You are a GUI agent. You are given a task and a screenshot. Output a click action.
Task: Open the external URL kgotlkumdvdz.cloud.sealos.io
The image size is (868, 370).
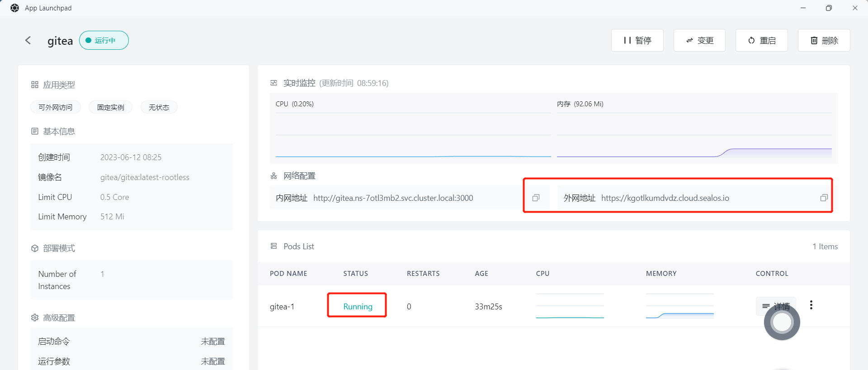[665, 198]
